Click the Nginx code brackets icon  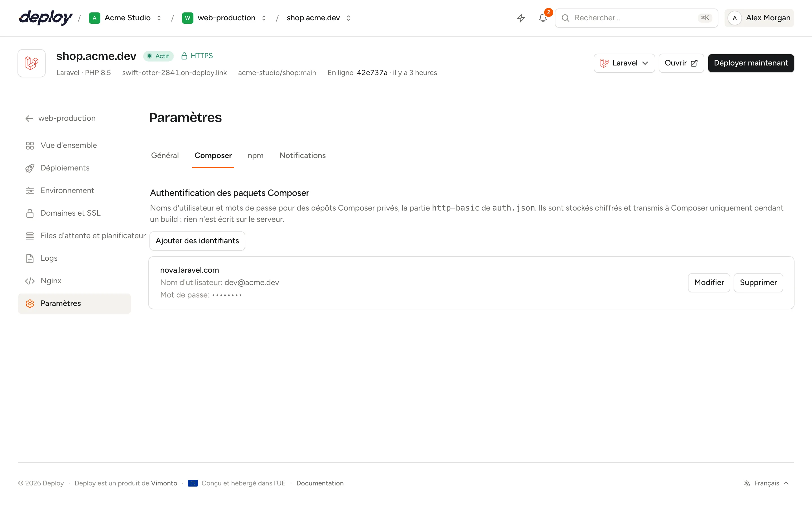click(x=30, y=281)
